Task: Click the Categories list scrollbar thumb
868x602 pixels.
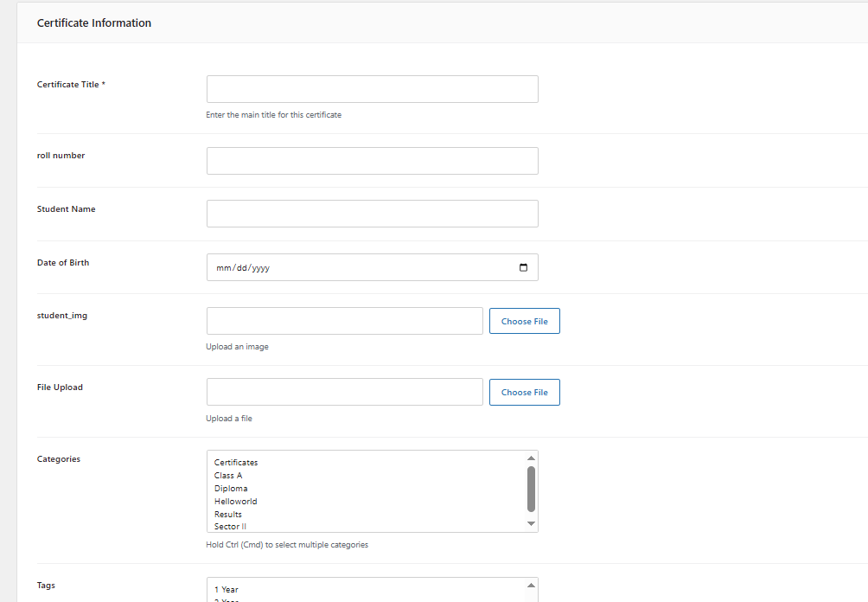Action: click(531, 489)
